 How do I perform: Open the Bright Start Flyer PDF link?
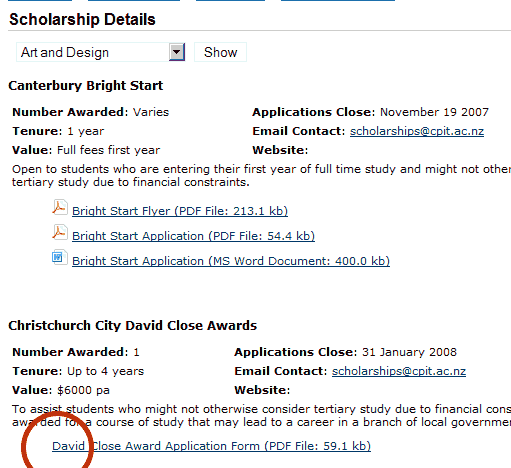(180, 211)
